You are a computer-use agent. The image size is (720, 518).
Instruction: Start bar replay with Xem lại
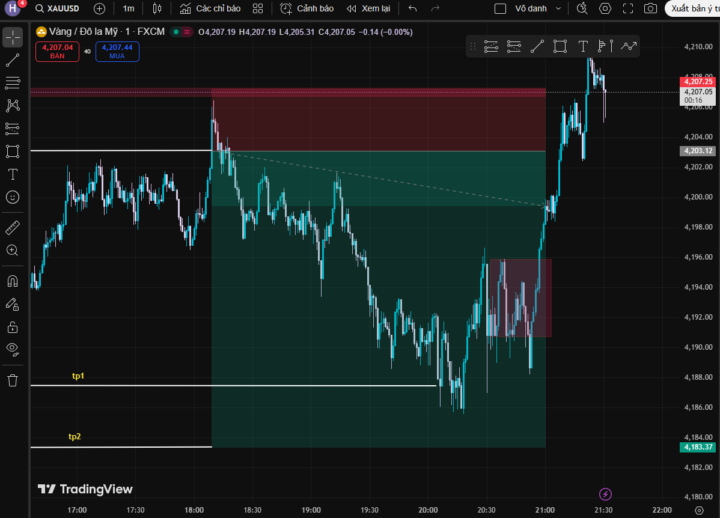tap(369, 9)
